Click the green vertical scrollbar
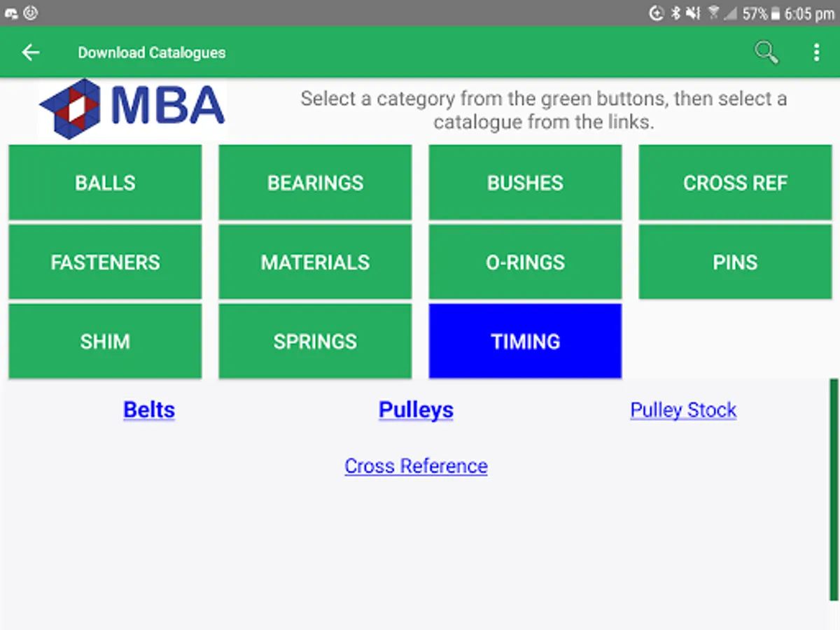The image size is (840, 630). 833,490
